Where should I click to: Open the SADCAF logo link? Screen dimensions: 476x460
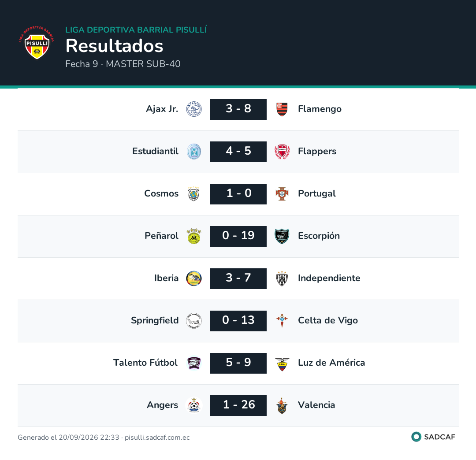click(x=433, y=437)
